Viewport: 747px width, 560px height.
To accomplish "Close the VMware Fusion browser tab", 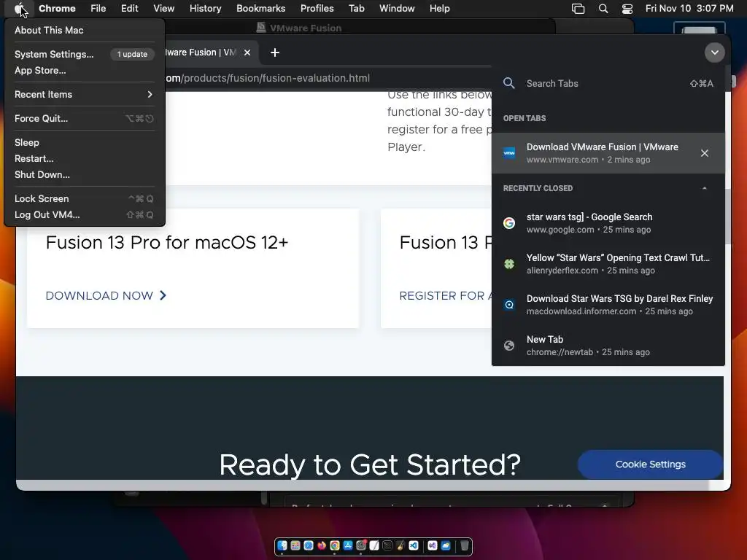I will click(x=247, y=52).
